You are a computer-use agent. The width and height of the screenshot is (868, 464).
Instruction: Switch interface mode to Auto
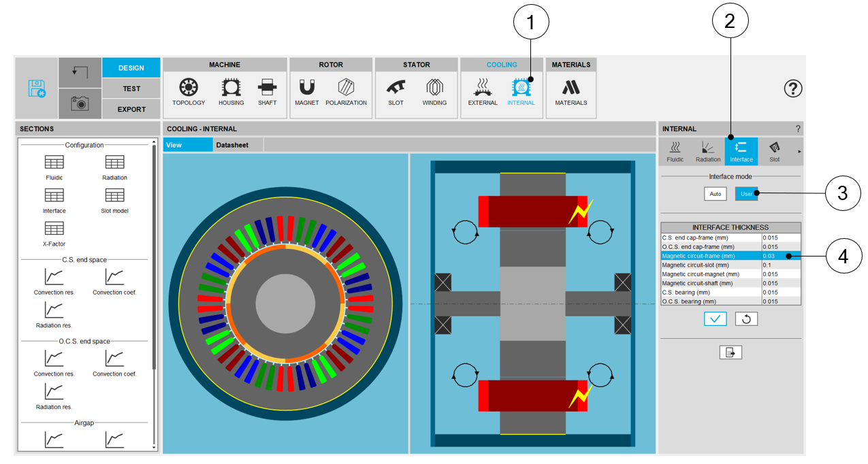[x=715, y=194]
